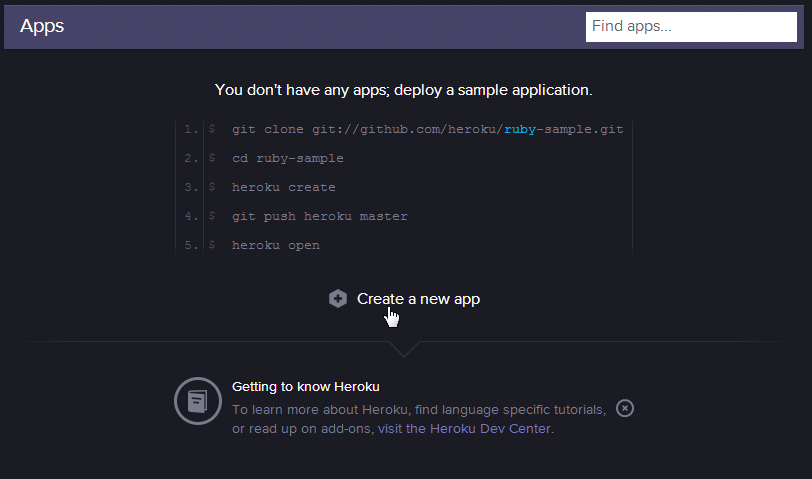Click the git clone command line

427,129
